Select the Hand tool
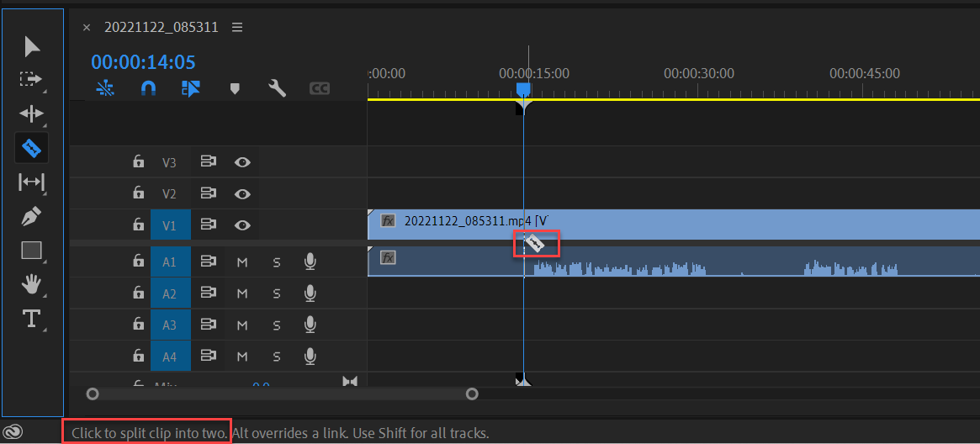 [30, 285]
